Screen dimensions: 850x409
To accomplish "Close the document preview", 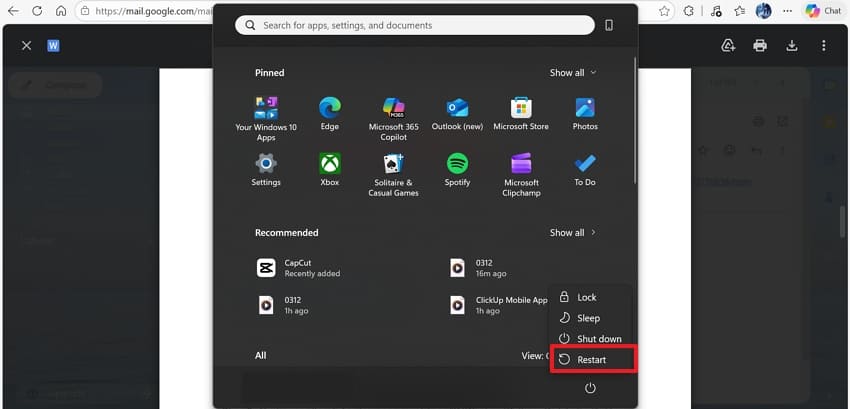I will click(x=26, y=46).
